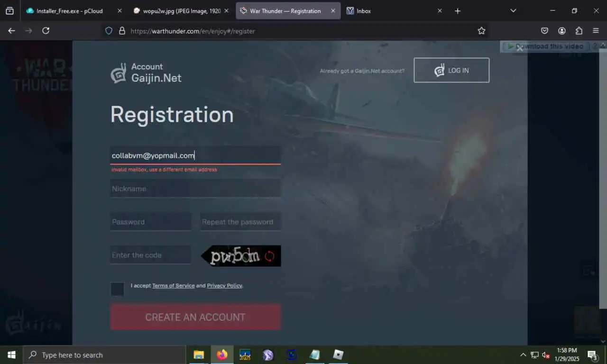Viewport: 607px width, 364px height.
Task: Click the 'Registration' heading text
Action: [172, 115]
